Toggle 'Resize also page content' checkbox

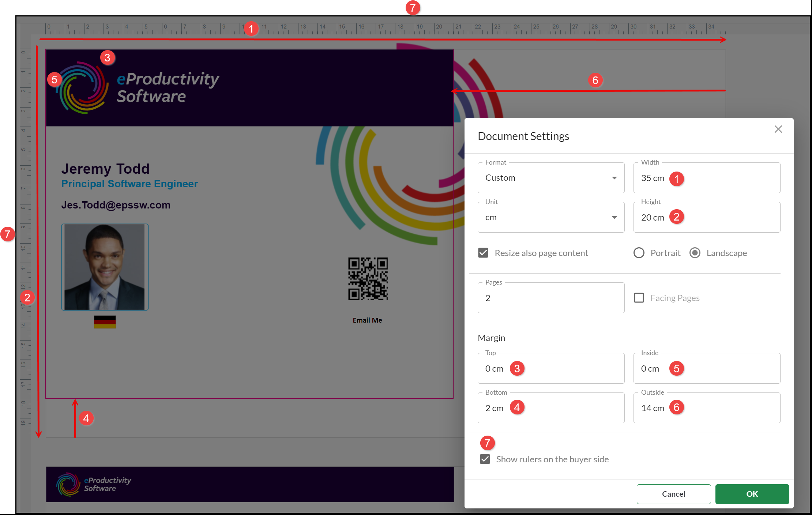[x=483, y=253]
